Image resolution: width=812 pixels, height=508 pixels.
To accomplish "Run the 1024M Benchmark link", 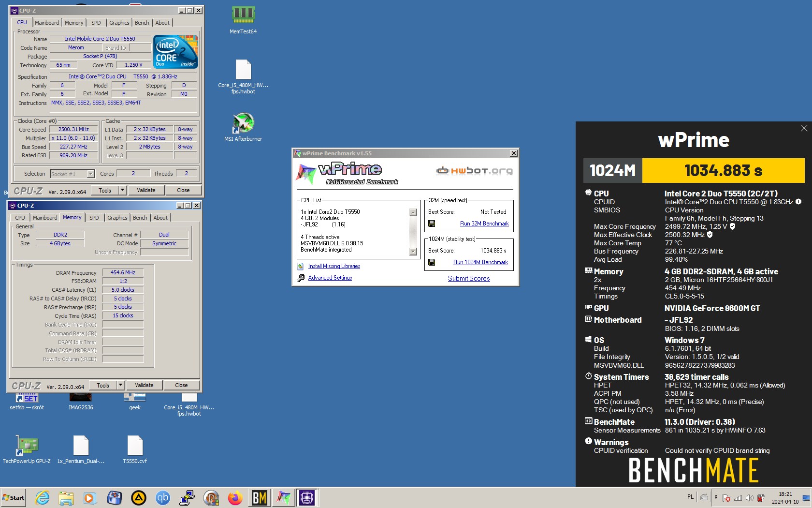I will tap(480, 262).
